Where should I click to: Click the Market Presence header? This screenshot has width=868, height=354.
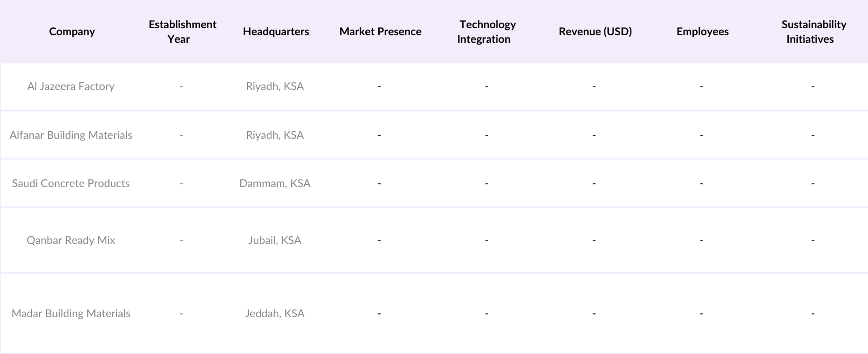tap(380, 31)
